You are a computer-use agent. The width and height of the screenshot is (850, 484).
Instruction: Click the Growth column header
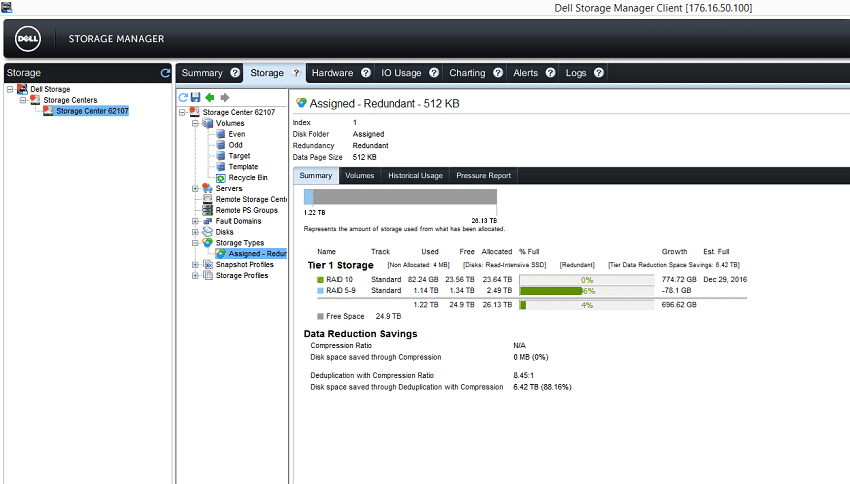(674, 251)
